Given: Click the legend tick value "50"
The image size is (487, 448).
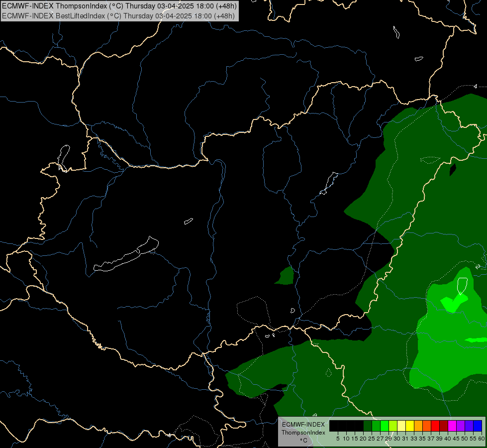Looking at the screenshot, I should (x=464, y=439).
